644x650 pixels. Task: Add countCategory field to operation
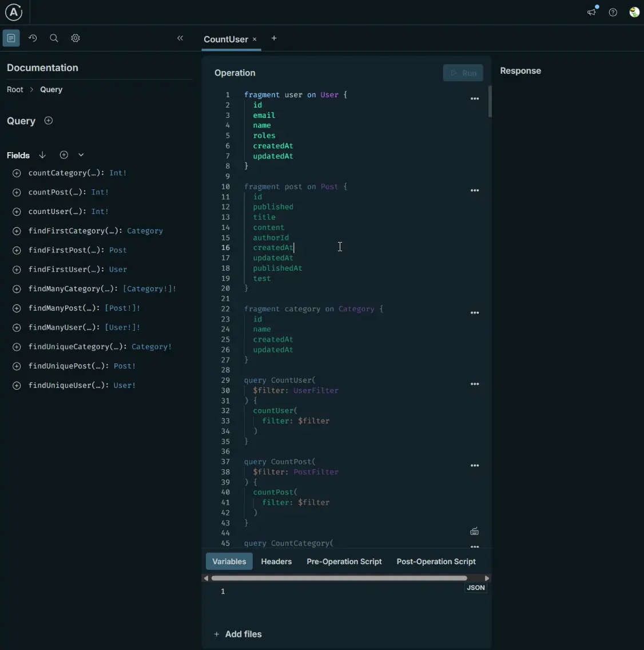[x=17, y=173]
